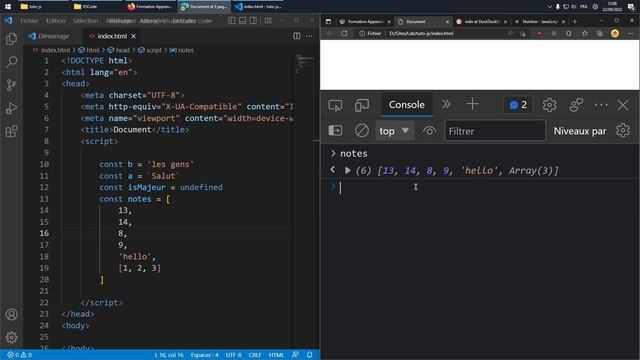Add a new DevTools tool tab

(x=472, y=104)
